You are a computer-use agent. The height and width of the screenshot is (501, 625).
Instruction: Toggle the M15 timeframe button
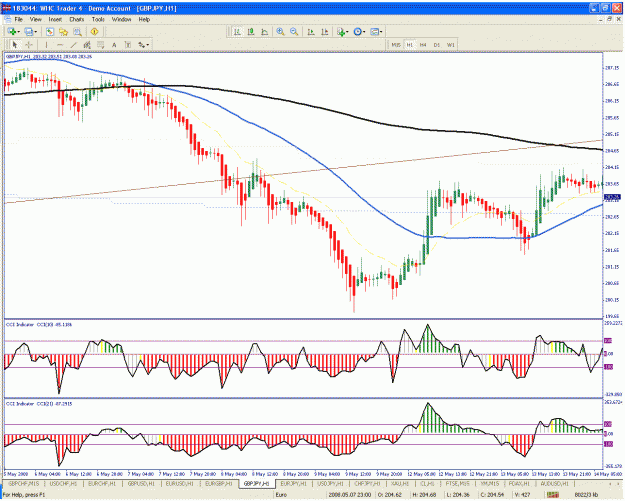[396, 45]
